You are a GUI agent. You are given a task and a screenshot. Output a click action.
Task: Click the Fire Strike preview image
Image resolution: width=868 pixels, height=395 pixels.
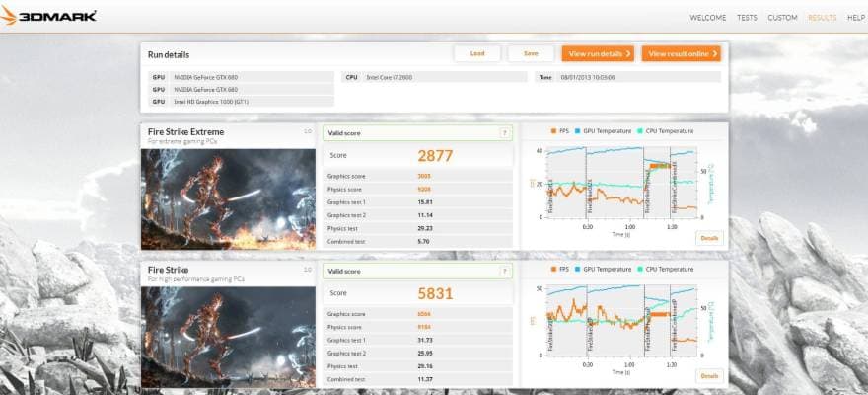coord(228,337)
